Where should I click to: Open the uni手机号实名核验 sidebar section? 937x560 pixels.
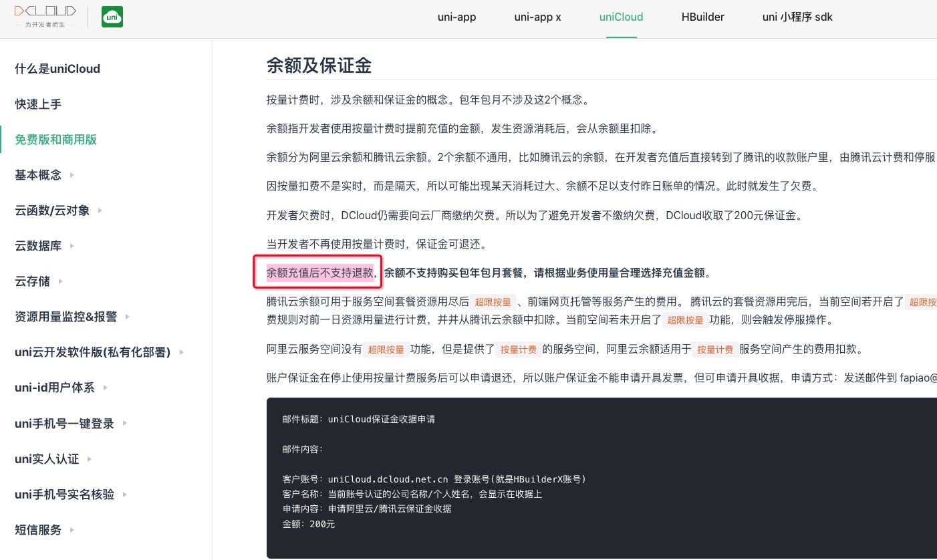(64, 495)
